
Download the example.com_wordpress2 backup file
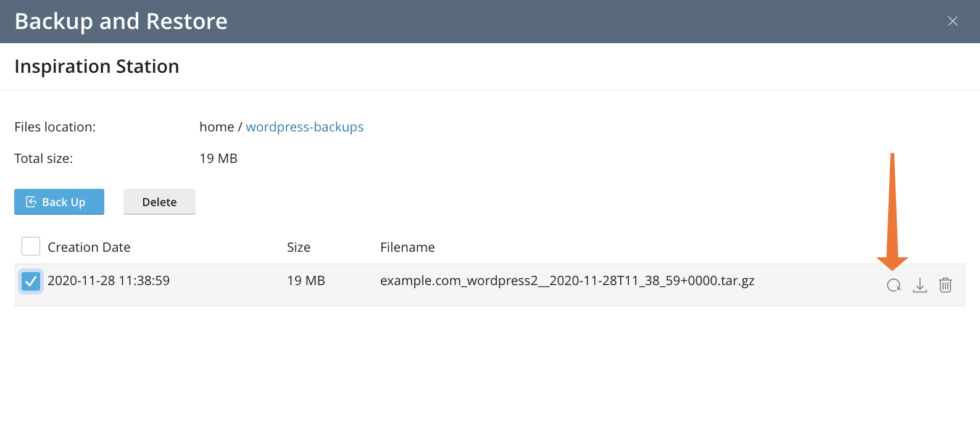(x=920, y=285)
